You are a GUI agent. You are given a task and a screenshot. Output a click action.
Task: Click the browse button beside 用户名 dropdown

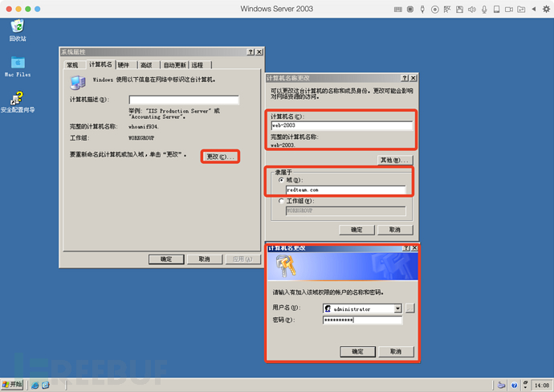409,308
